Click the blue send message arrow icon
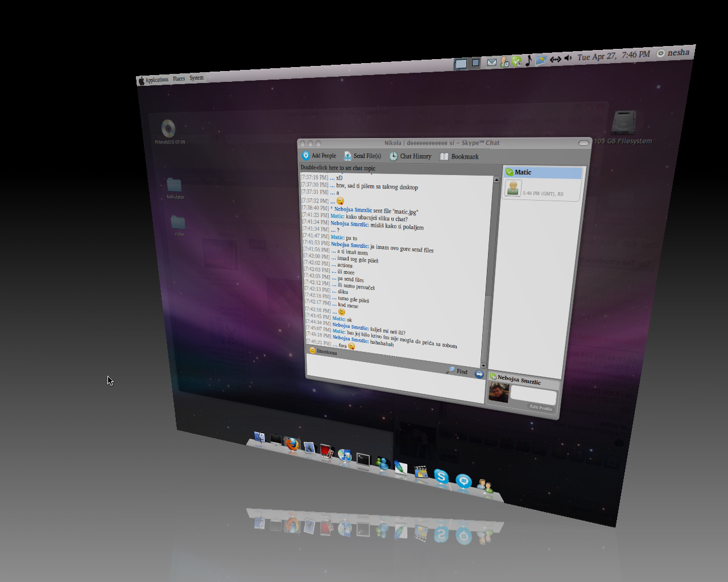728x582 pixels. pos(479,374)
